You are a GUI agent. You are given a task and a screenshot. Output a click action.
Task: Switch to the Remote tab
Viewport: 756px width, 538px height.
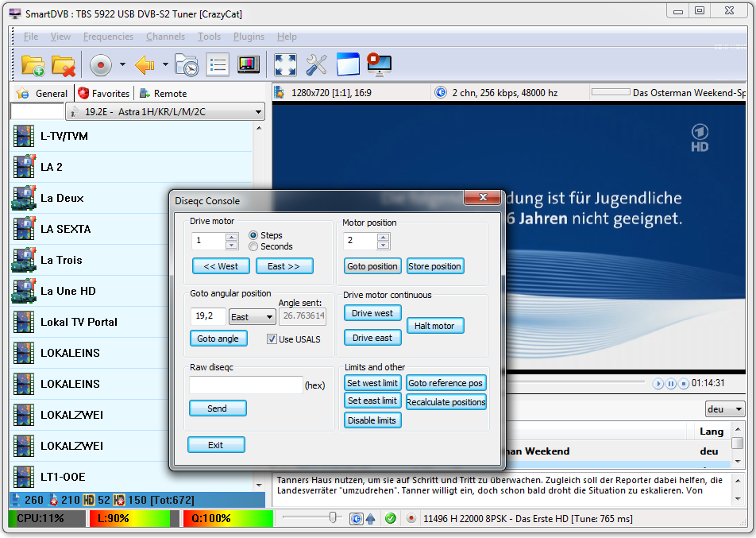(163, 93)
